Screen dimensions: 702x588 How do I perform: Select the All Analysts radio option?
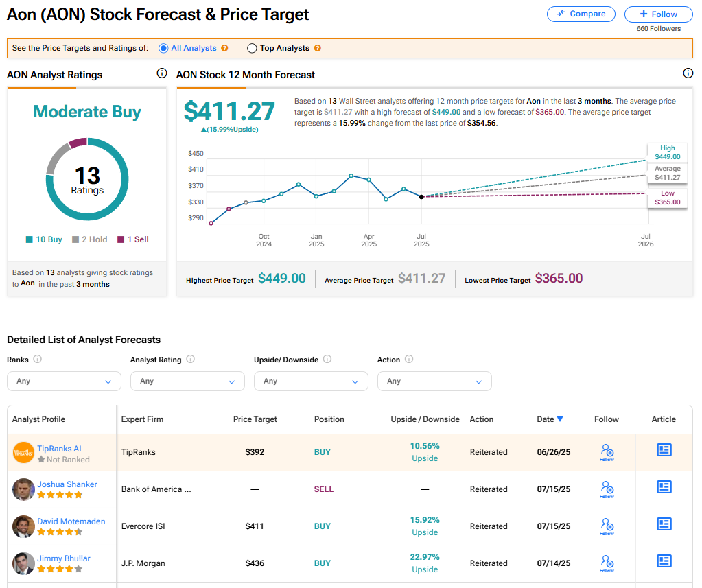(163, 49)
